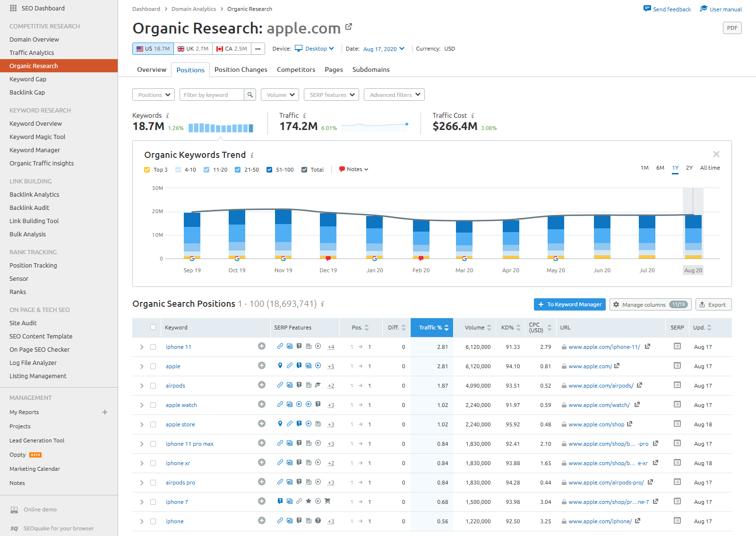Image resolution: width=756 pixels, height=536 pixels.
Task: Toggle the 4-10 positions checkbox
Action: 178,170
